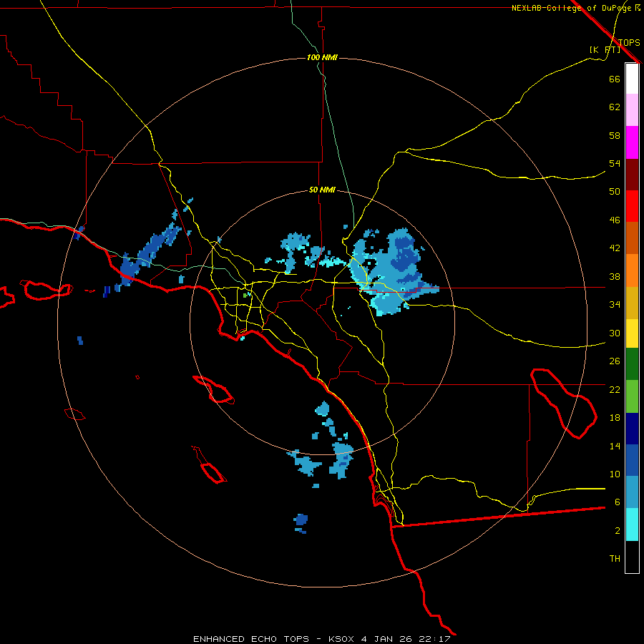Click the legend value '34'
Screen dimensions: 644x644
coord(615,304)
